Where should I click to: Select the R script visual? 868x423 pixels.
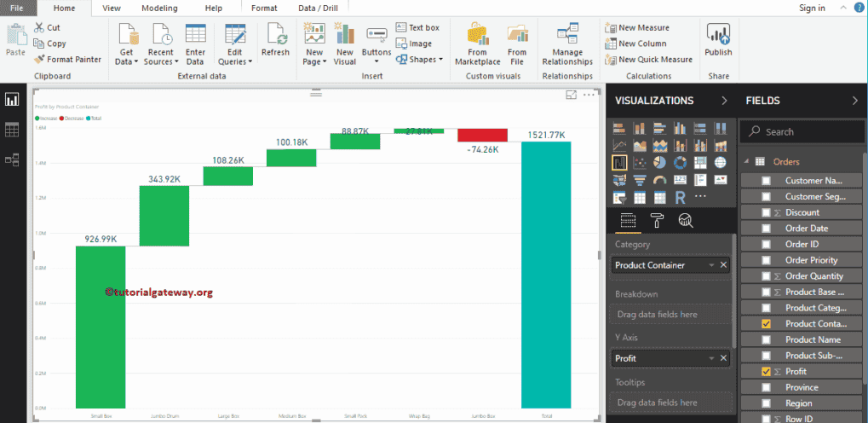point(680,197)
